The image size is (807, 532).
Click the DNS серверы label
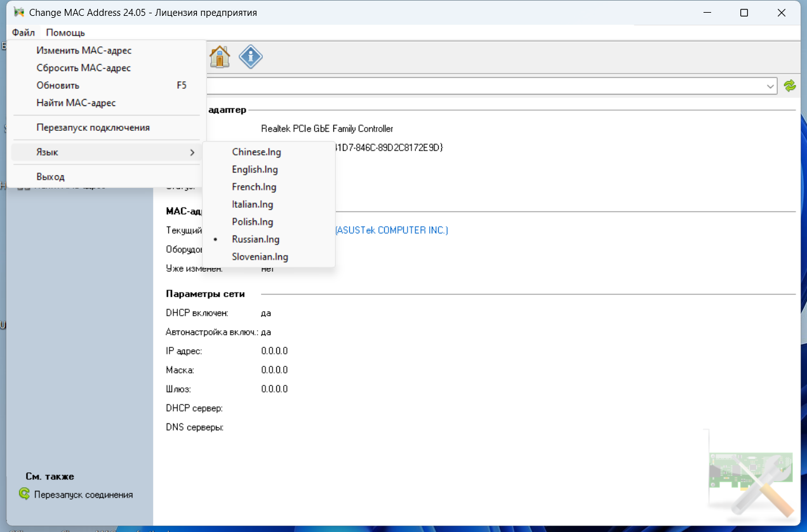coord(195,427)
